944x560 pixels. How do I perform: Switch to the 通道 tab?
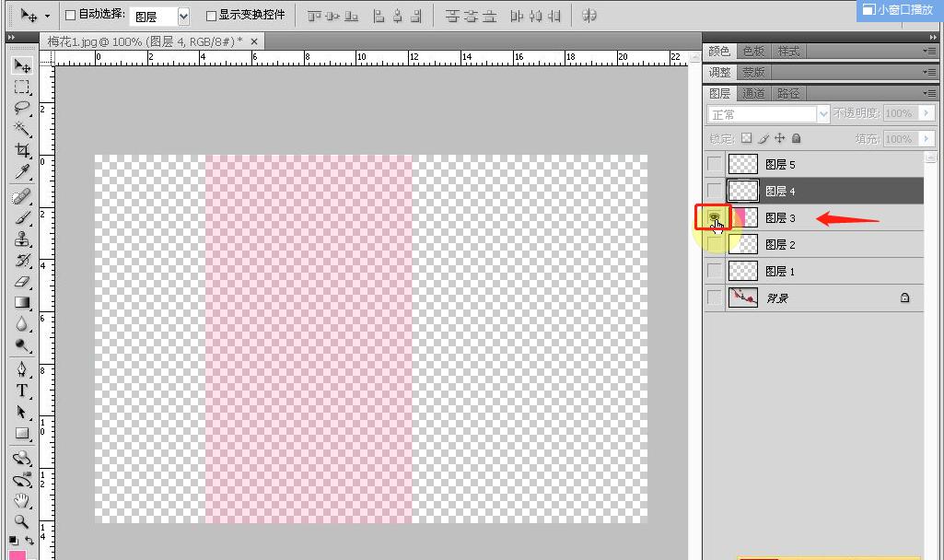coord(753,93)
